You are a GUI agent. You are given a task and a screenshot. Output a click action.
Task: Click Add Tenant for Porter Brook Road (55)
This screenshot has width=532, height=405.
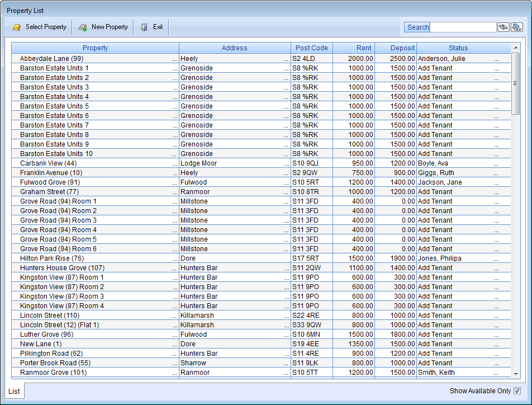(435, 363)
